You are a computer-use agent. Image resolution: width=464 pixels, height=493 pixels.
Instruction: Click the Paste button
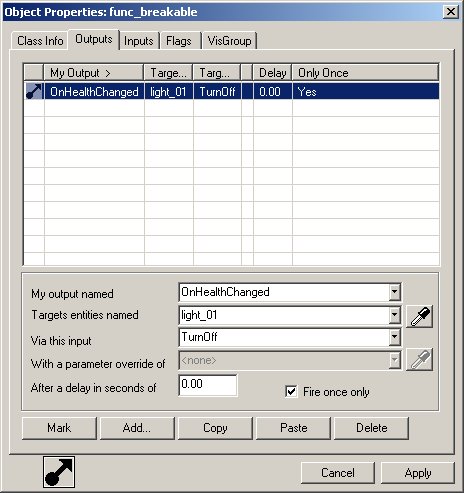pyautogui.click(x=293, y=428)
